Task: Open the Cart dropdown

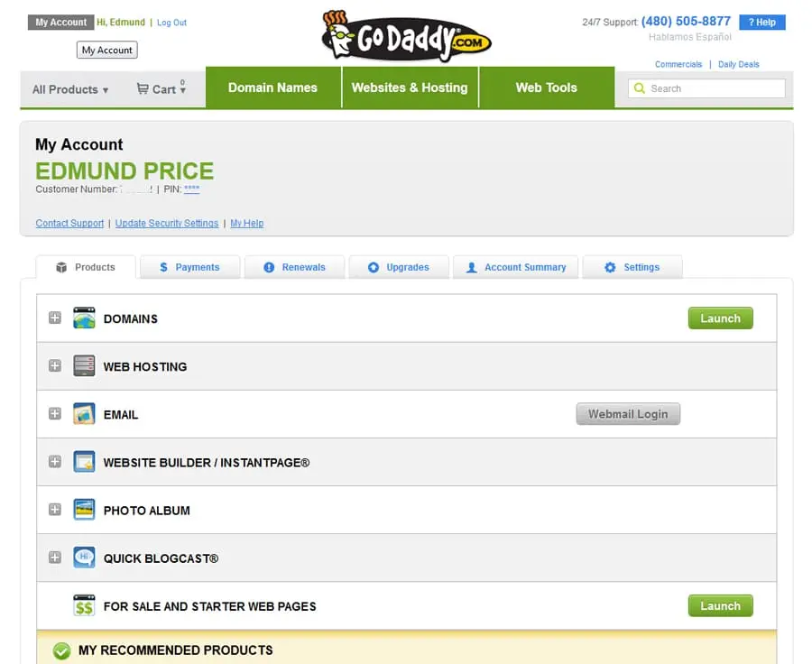Action: [x=161, y=88]
